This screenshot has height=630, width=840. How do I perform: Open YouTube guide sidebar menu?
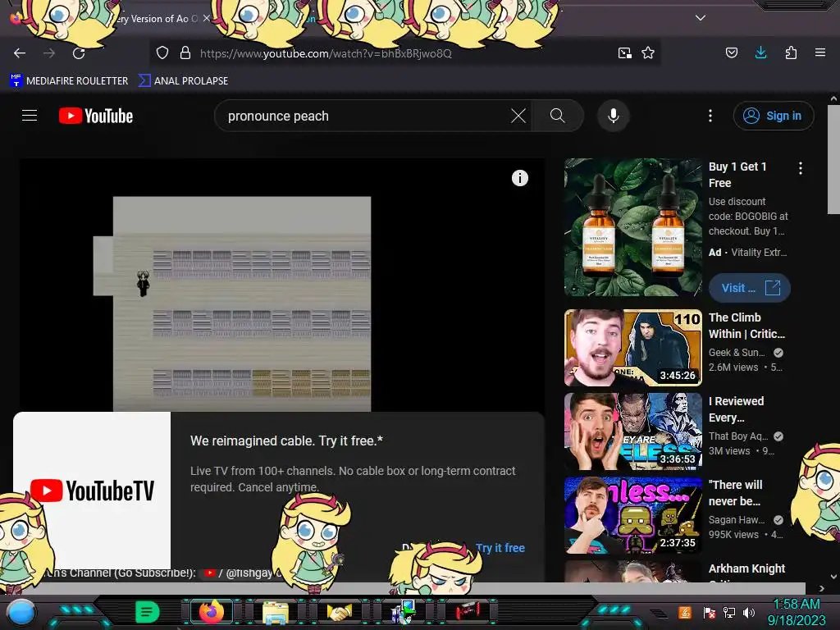(x=30, y=116)
